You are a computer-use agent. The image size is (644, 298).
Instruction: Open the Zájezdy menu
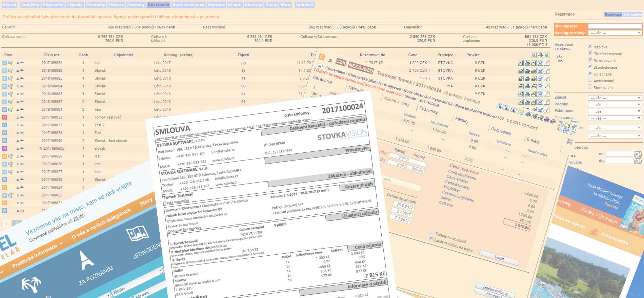(x=75, y=5)
